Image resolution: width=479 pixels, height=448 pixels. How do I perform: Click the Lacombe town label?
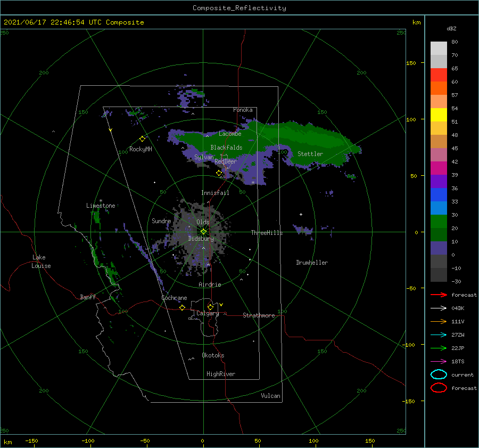(x=230, y=134)
